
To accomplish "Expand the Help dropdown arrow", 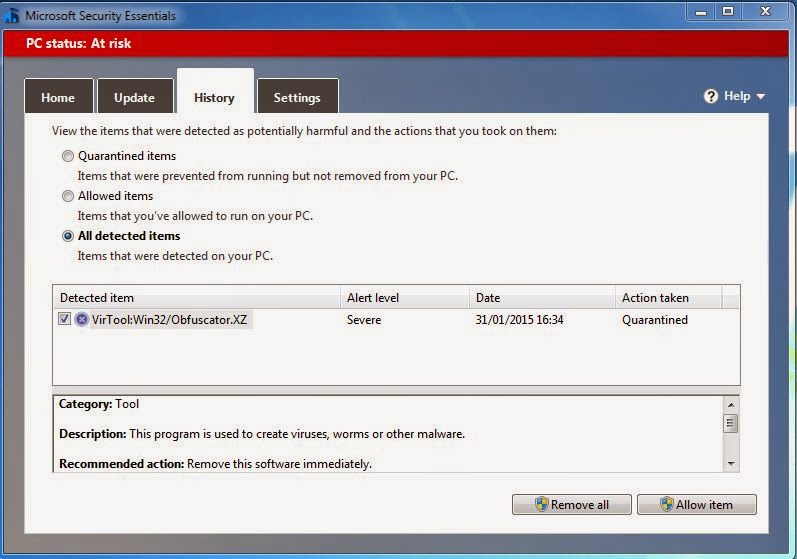I will (761, 97).
